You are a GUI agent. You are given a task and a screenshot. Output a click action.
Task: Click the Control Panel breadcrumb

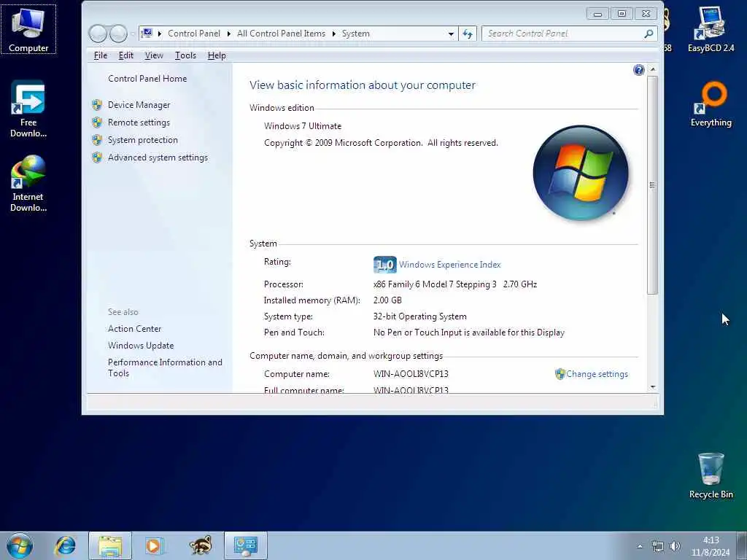pos(194,34)
